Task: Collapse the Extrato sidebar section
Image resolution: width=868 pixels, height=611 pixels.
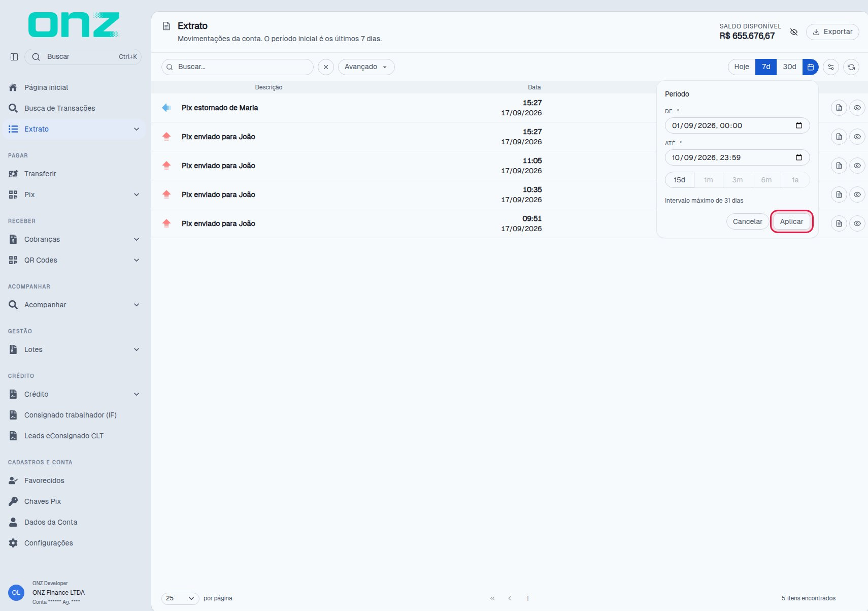Action: 136,129
